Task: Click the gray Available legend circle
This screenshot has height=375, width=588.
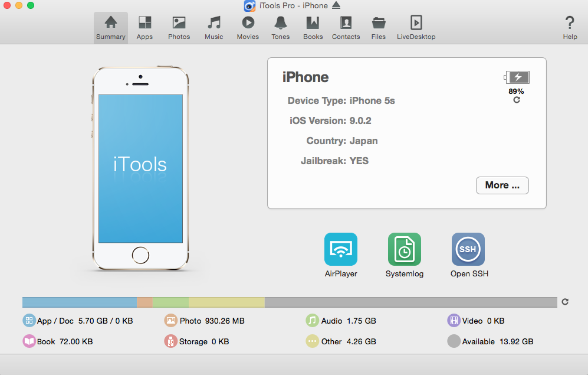Action: 454,341
